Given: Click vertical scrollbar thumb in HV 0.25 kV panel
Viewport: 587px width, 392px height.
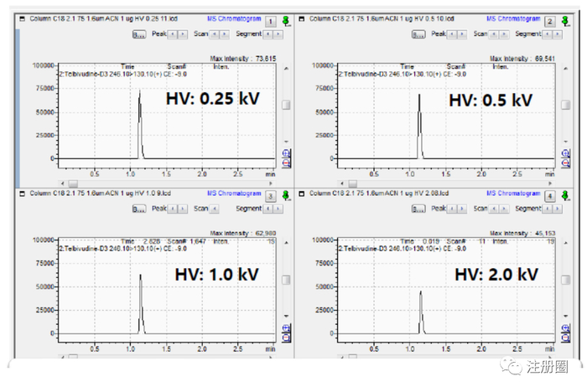Looking at the screenshot, I should point(286,105).
